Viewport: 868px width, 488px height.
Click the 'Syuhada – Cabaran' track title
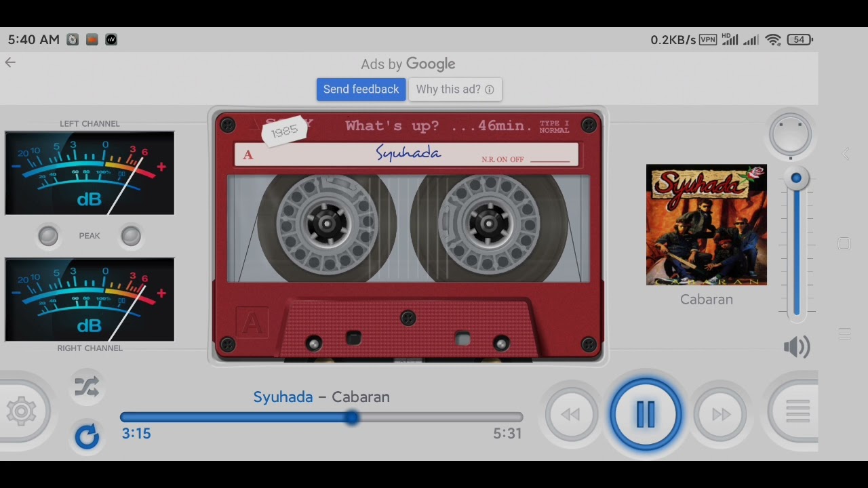tap(321, 397)
